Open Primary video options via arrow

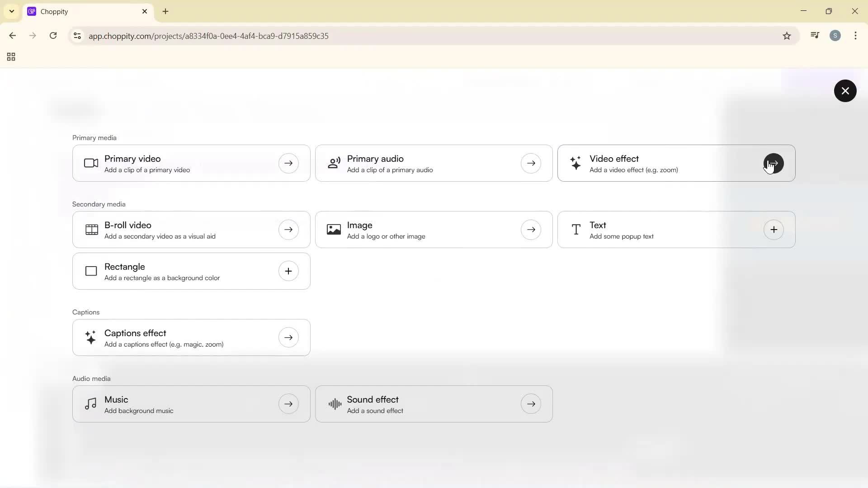(288, 163)
